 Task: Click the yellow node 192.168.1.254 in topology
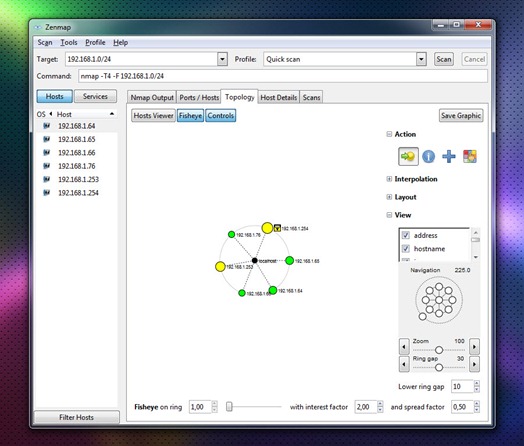pos(267,228)
